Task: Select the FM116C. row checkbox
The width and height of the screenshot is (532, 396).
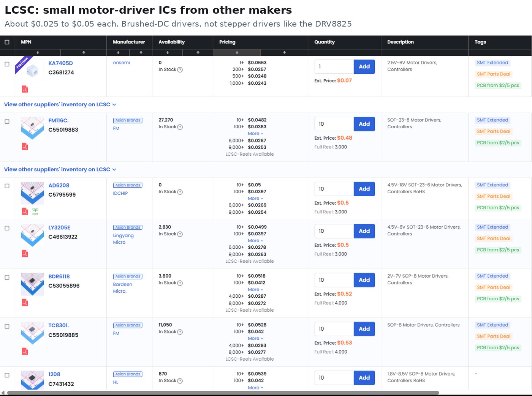Action: pos(7,121)
